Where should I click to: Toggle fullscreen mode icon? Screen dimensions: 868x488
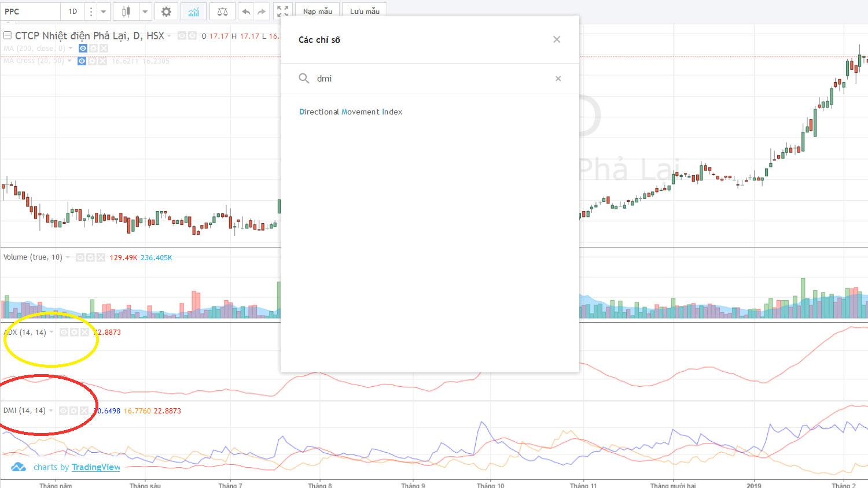[282, 12]
